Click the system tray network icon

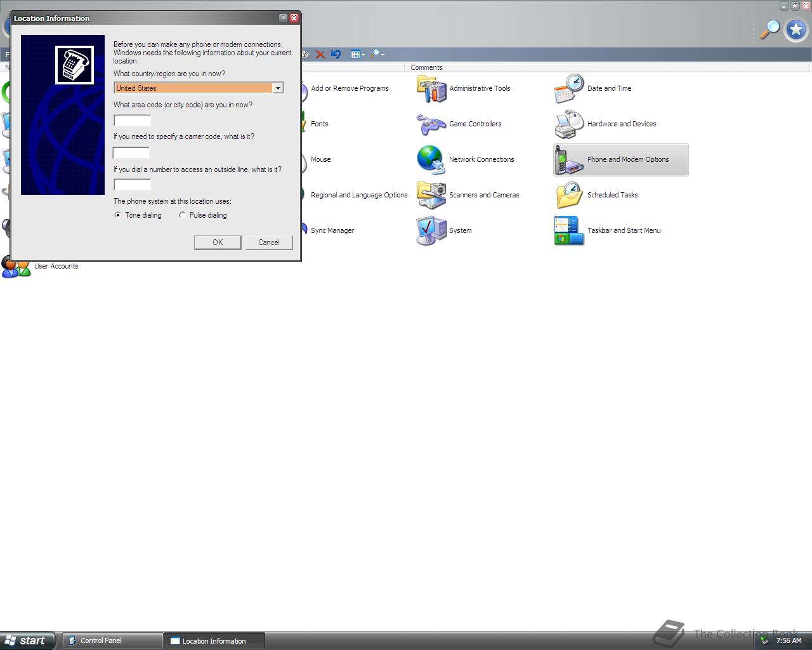765,640
